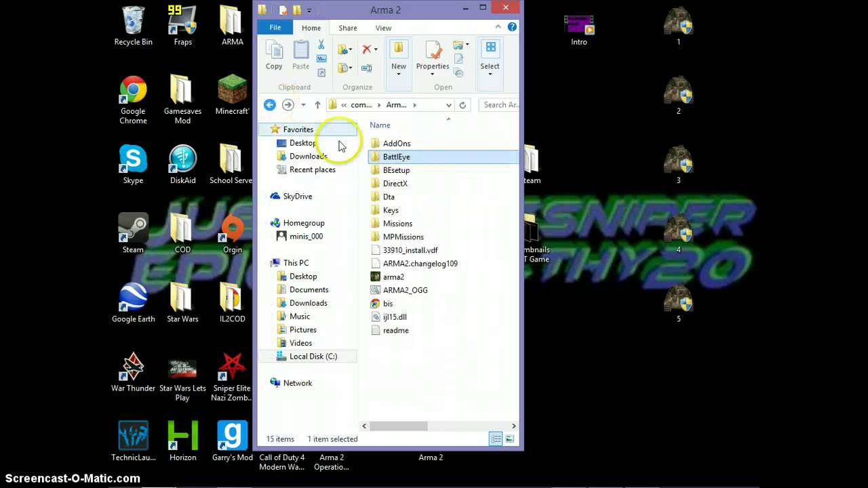The image size is (868, 488).
Task: Select the BattlEye folder
Action: tap(396, 157)
